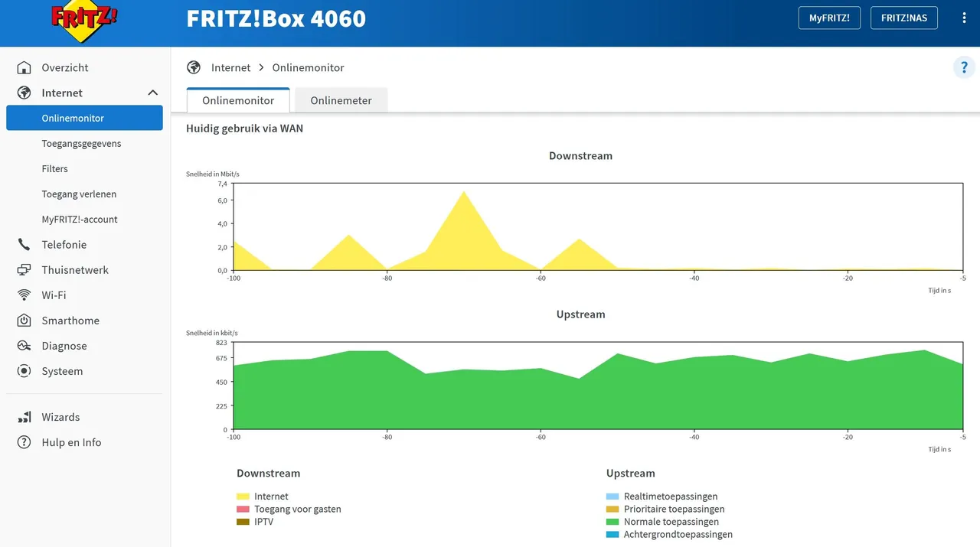Click the FRITZ!Box 4060 title

click(x=276, y=18)
